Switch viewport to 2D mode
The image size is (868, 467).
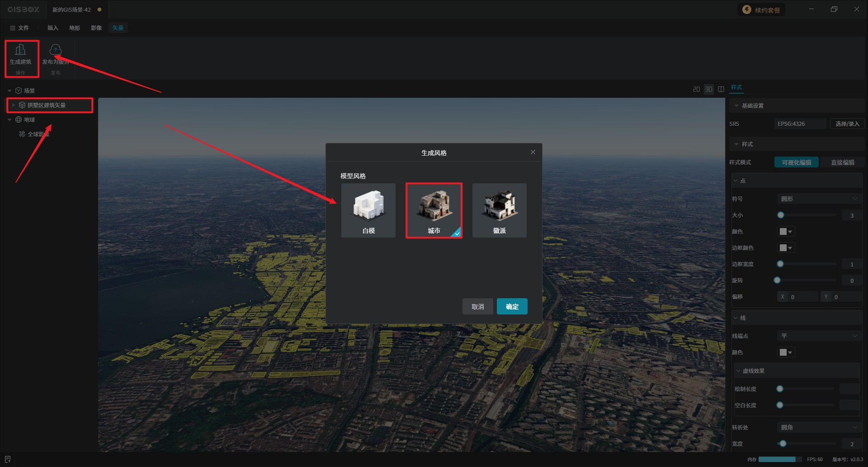(x=696, y=89)
